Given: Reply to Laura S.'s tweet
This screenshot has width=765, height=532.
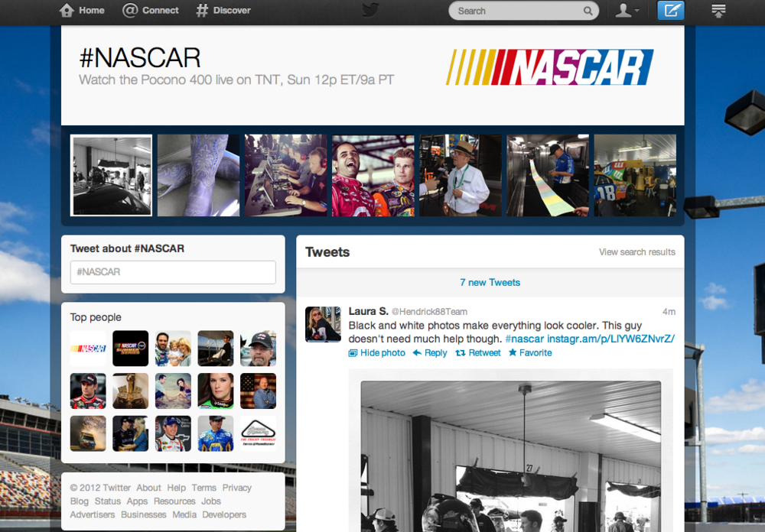Looking at the screenshot, I should (x=430, y=353).
